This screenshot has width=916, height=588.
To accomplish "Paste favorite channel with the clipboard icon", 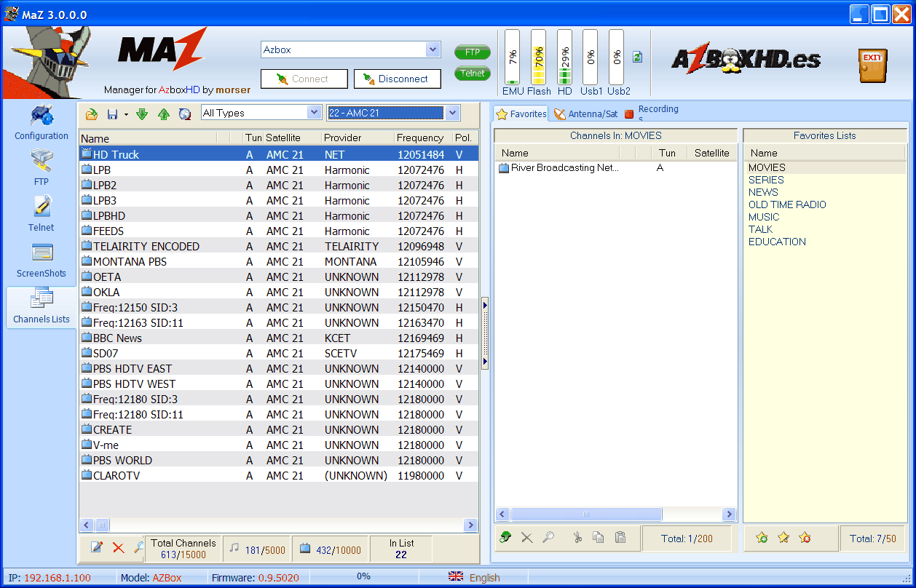I will click(x=620, y=538).
